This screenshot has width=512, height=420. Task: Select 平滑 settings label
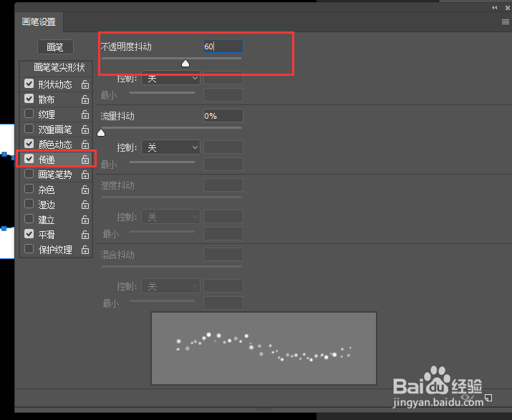(47, 235)
